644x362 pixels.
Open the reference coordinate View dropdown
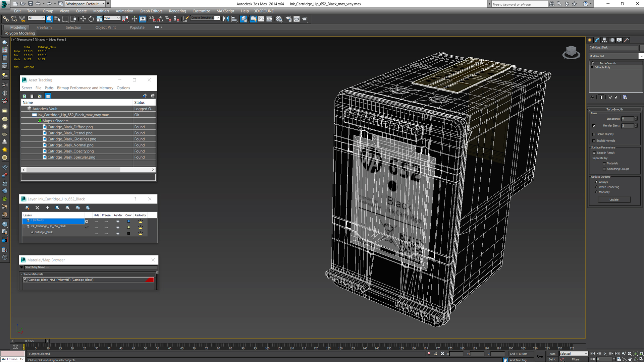(x=112, y=18)
